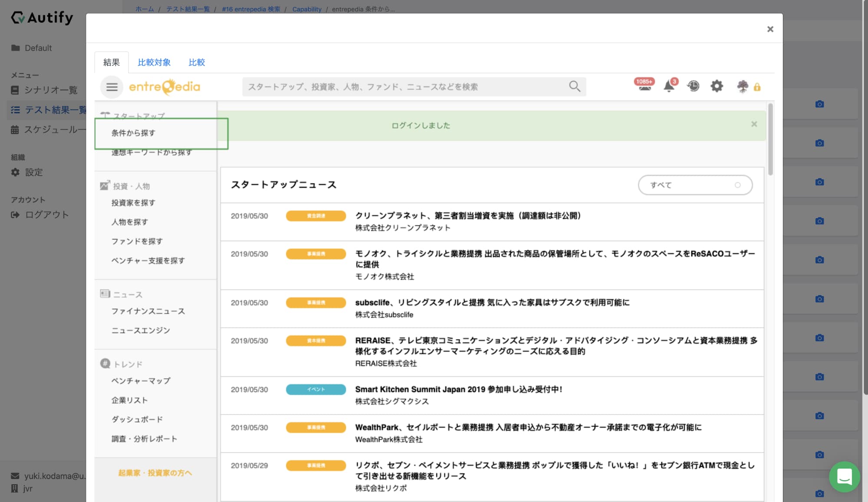This screenshot has width=868, height=502.
Task: Click the topmost camera icon on the right
Action: [x=819, y=104]
